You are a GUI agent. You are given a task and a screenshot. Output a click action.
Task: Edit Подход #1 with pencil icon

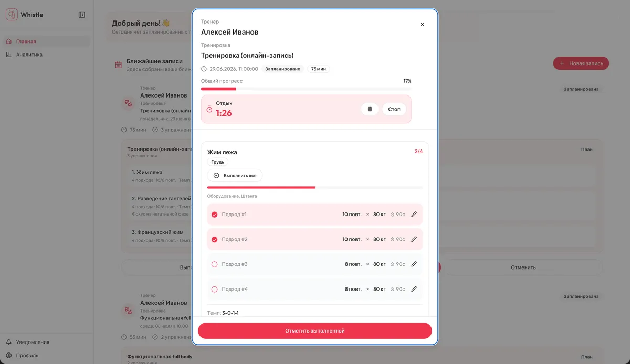414,215
